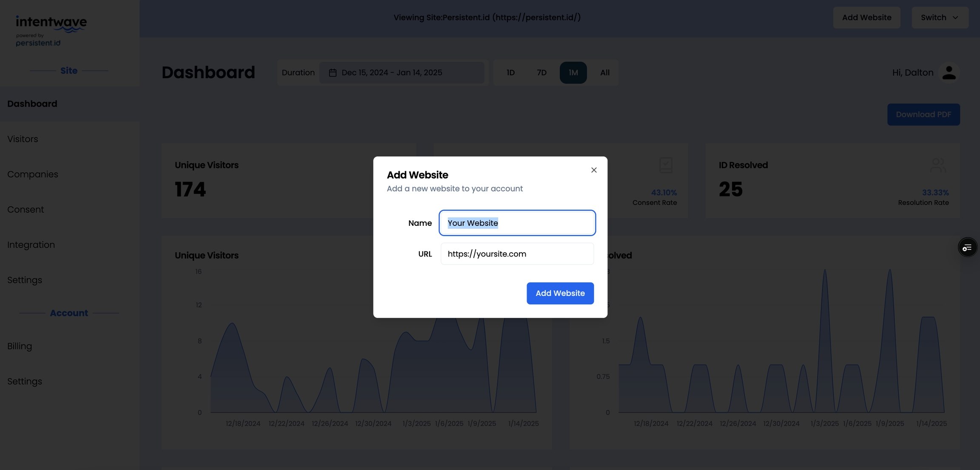Viewport: 980px width, 470px height.
Task: Open Billing under Account section
Action: (20, 346)
